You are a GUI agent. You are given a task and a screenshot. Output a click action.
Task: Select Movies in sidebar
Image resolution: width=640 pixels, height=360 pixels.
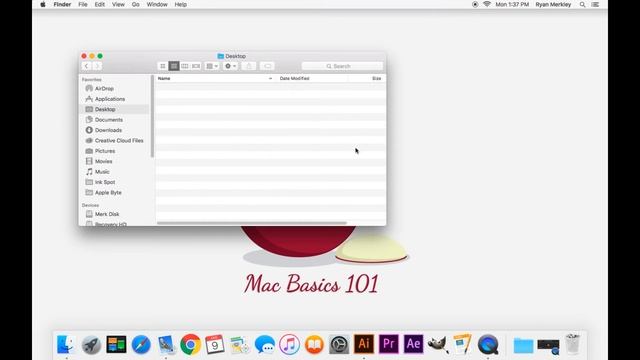[103, 161]
